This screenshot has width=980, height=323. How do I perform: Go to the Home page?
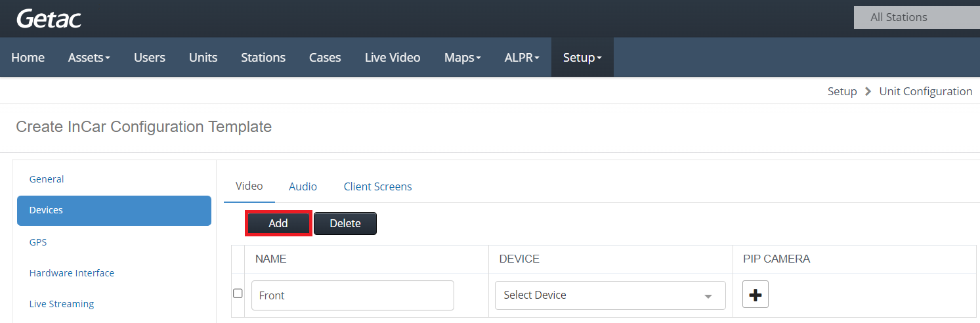coord(28,57)
